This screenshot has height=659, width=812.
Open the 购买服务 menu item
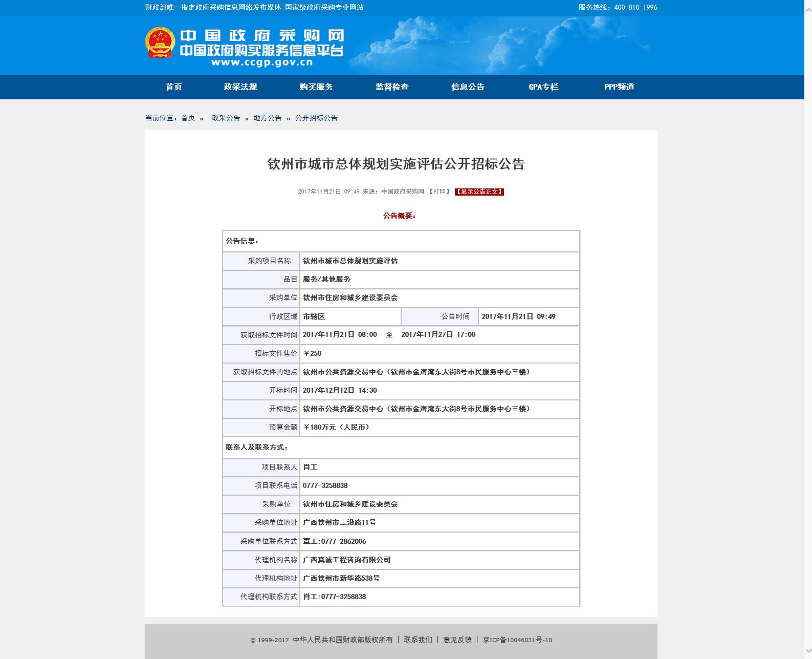click(x=316, y=87)
